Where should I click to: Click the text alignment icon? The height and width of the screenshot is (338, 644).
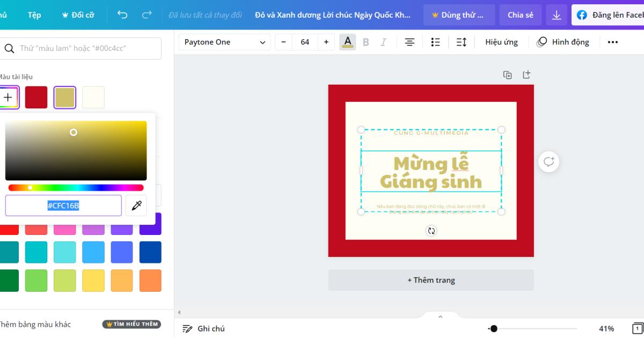coord(409,41)
